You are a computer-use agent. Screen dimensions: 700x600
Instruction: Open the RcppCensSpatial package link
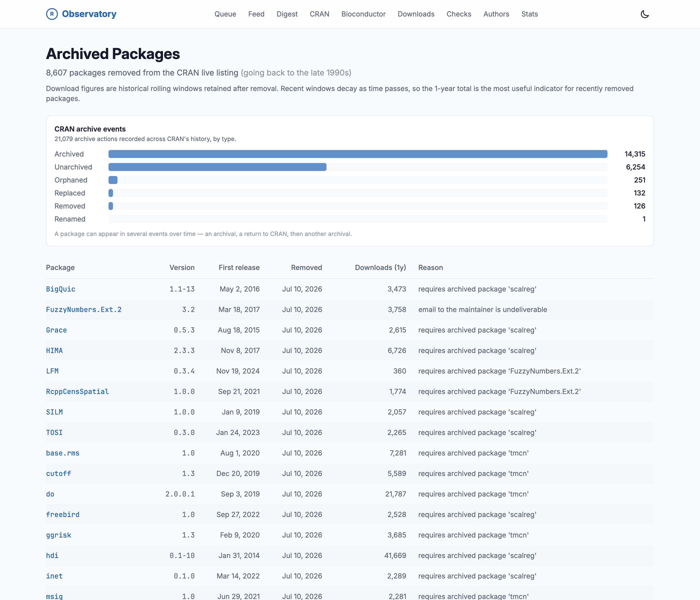click(77, 391)
